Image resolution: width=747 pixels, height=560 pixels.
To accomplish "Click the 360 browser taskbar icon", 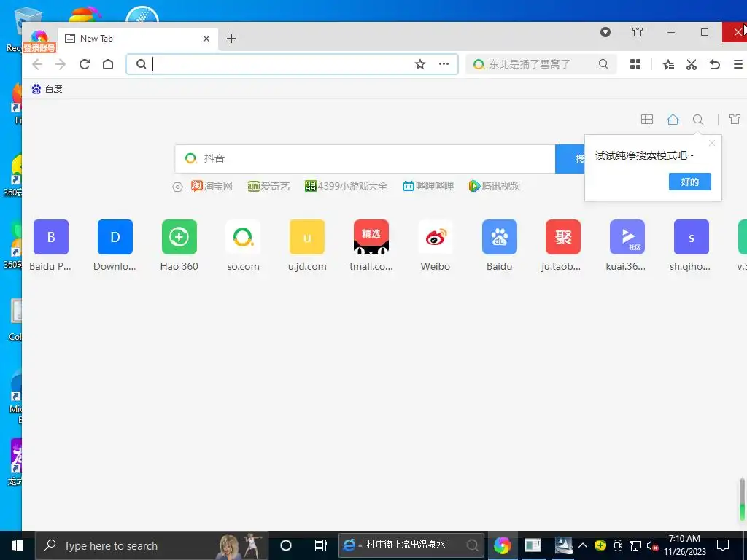I will (502, 545).
